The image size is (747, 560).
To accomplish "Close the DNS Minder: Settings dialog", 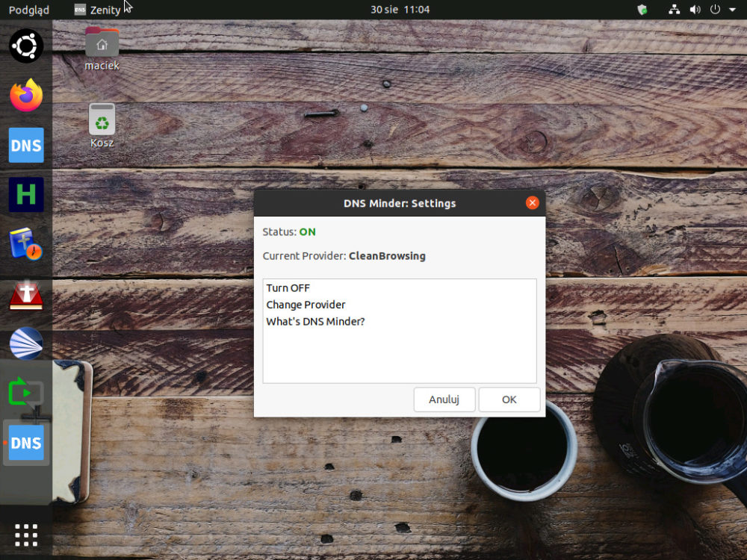I will coord(532,203).
